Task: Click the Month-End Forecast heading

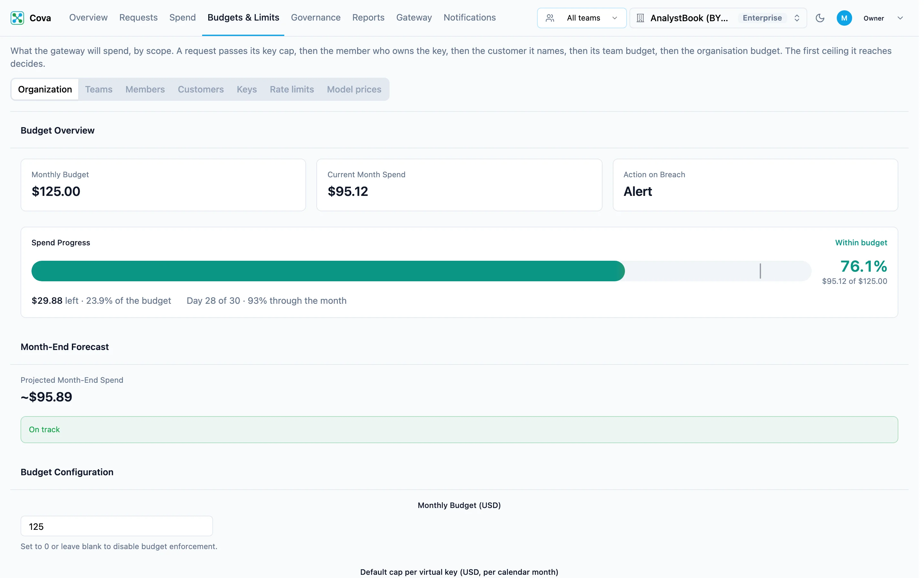Action: pos(64,347)
